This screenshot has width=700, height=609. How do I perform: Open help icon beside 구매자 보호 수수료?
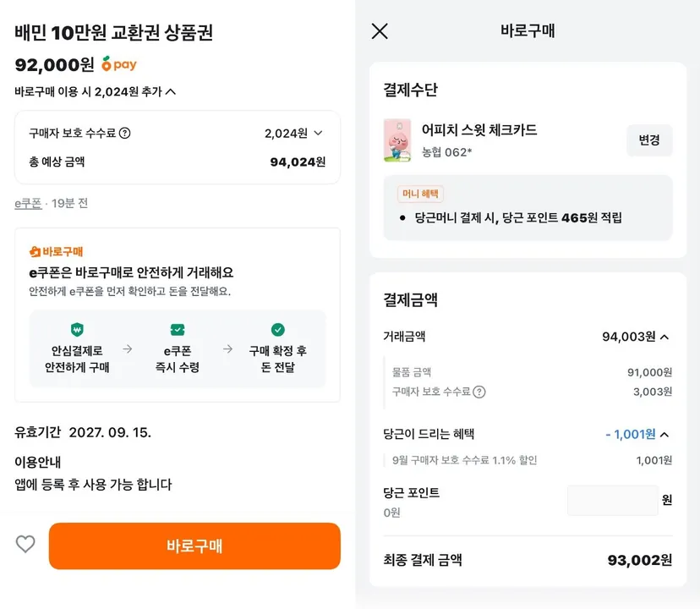point(125,133)
